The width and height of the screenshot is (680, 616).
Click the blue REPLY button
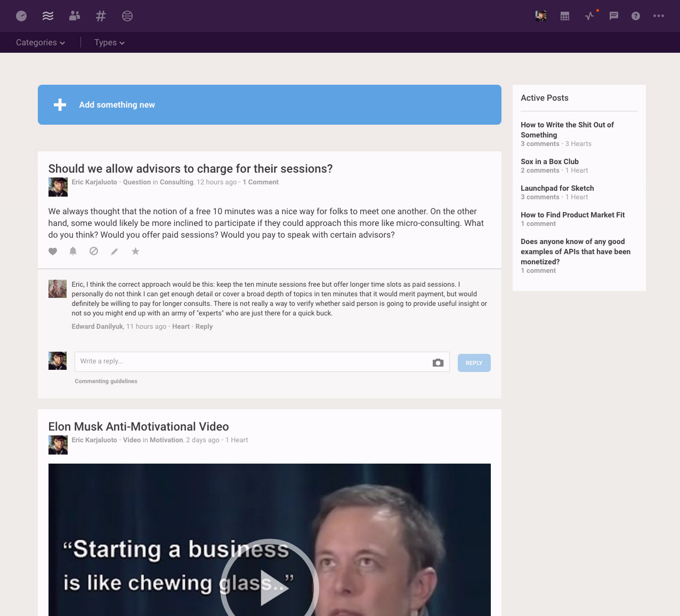[474, 363]
